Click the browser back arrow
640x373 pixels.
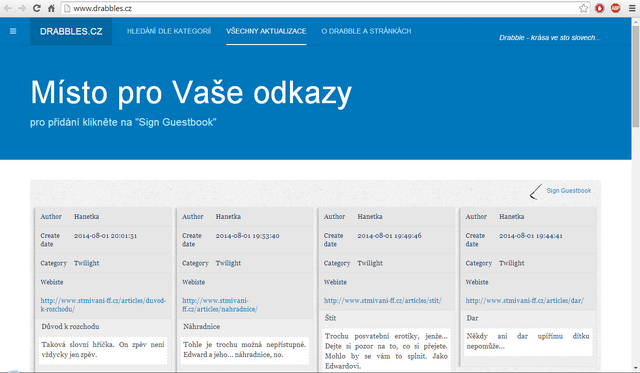click(x=7, y=8)
